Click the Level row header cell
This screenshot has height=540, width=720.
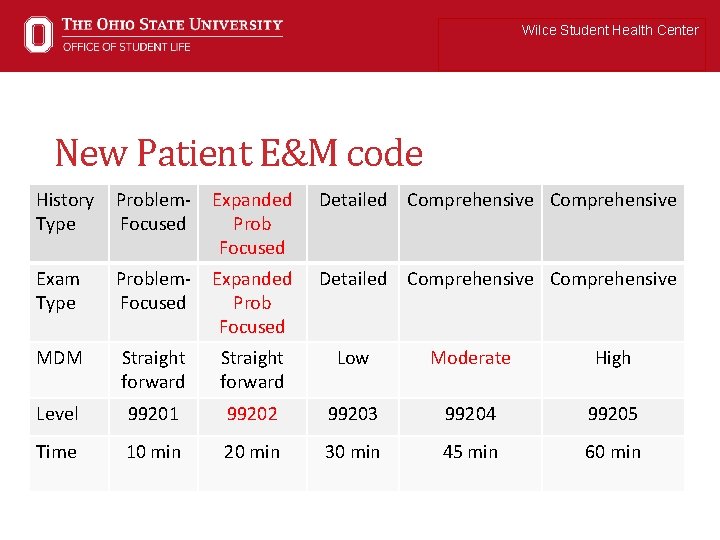[69, 416]
